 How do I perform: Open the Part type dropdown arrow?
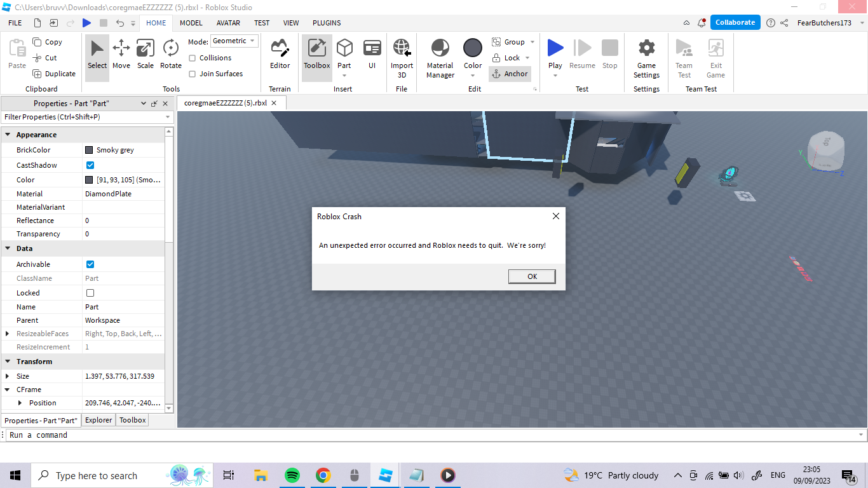click(x=344, y=76)
